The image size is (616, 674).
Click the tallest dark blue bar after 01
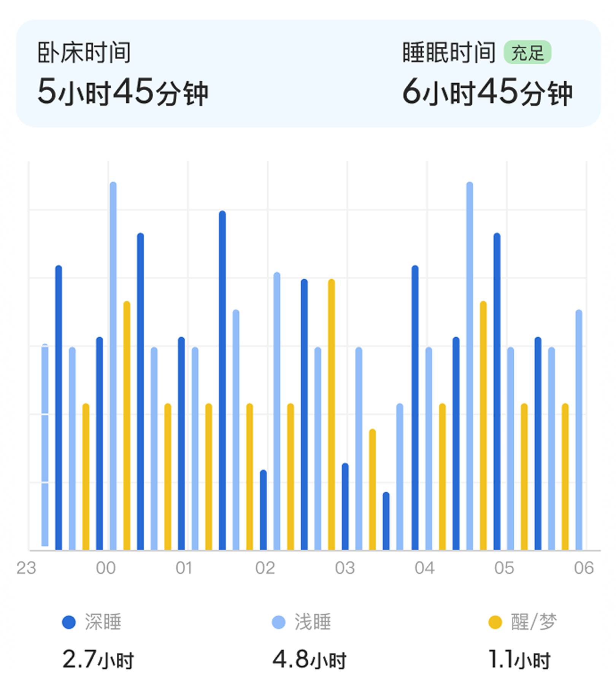point(222,380)
